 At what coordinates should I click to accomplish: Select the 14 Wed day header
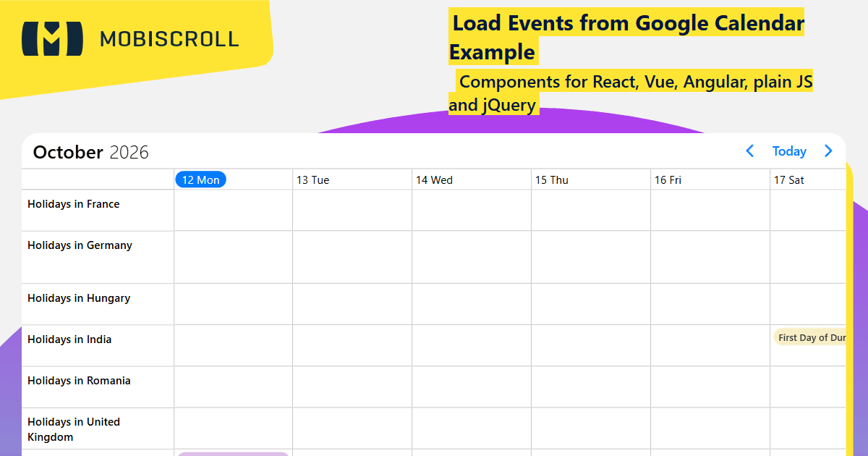434,180
